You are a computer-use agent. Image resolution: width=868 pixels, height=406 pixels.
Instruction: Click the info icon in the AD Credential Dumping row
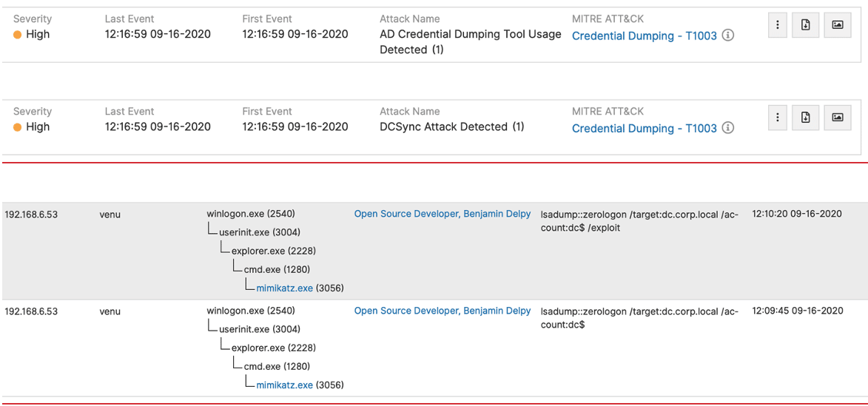point(728,35)
